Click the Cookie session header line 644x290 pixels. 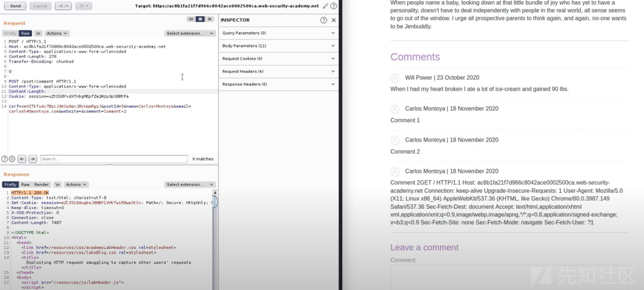pos(69,96)
